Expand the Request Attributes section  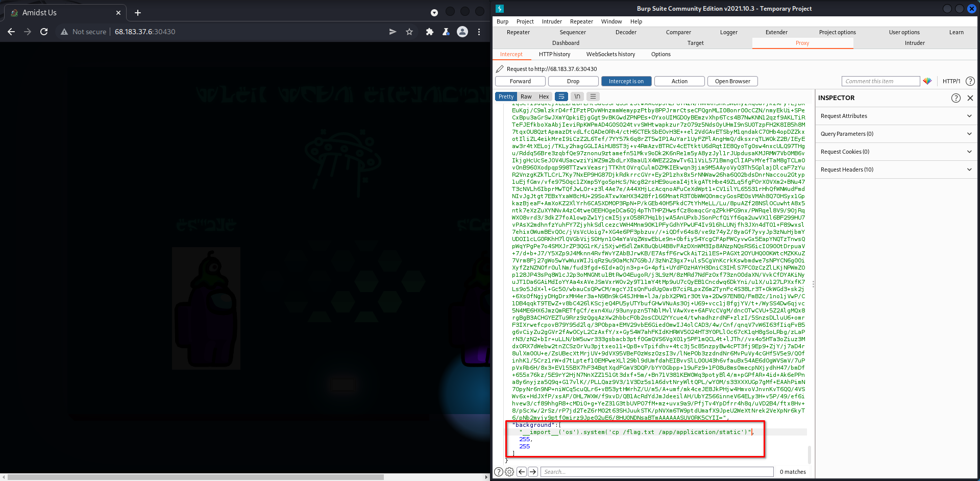(x=896, y=116)
